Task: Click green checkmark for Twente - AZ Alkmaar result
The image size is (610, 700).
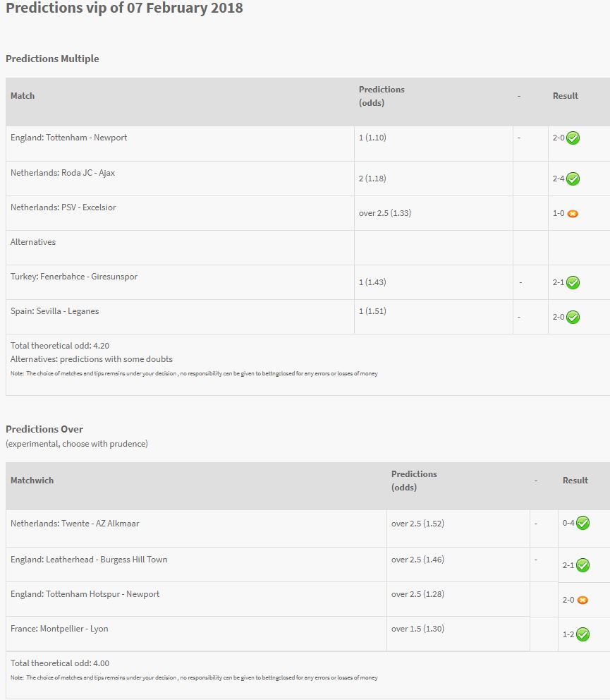Action: pos(582,523)
